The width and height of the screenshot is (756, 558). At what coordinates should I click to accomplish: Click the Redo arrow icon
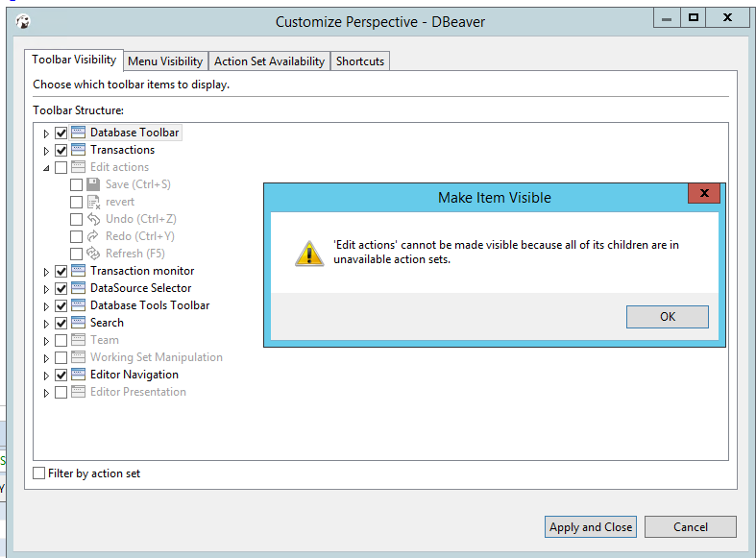pyautogui.click(x=93, y=236)
